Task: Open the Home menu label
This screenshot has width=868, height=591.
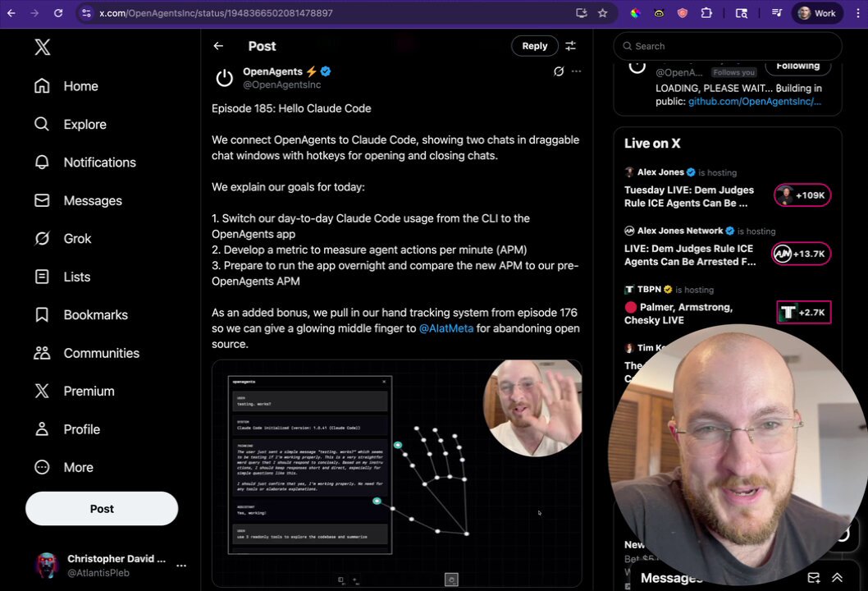Action: pyautogui.click(x=81, y=86)
